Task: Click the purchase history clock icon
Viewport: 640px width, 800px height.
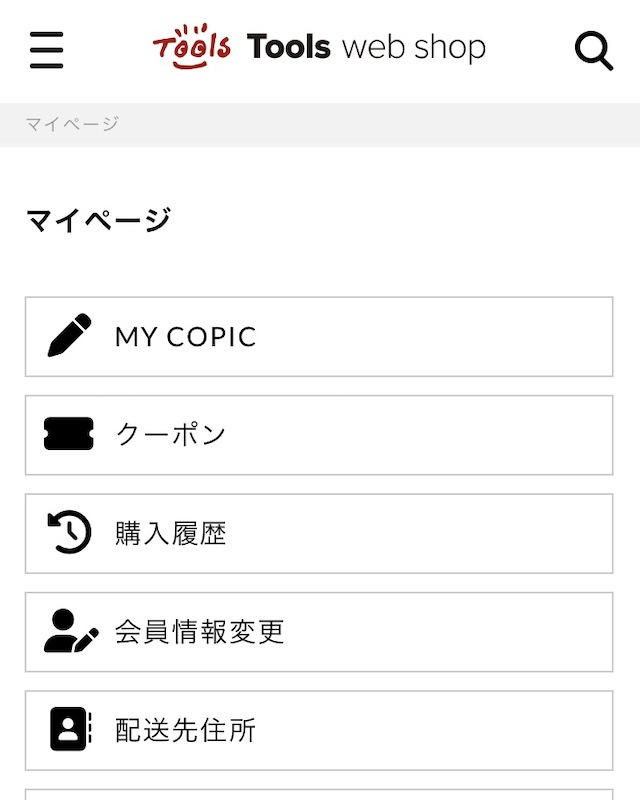Action: (x=69, y=532)
